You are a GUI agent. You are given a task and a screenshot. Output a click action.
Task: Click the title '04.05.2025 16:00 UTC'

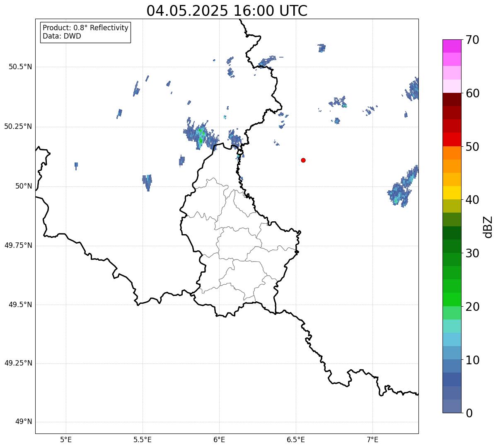[x=227, y=10]
